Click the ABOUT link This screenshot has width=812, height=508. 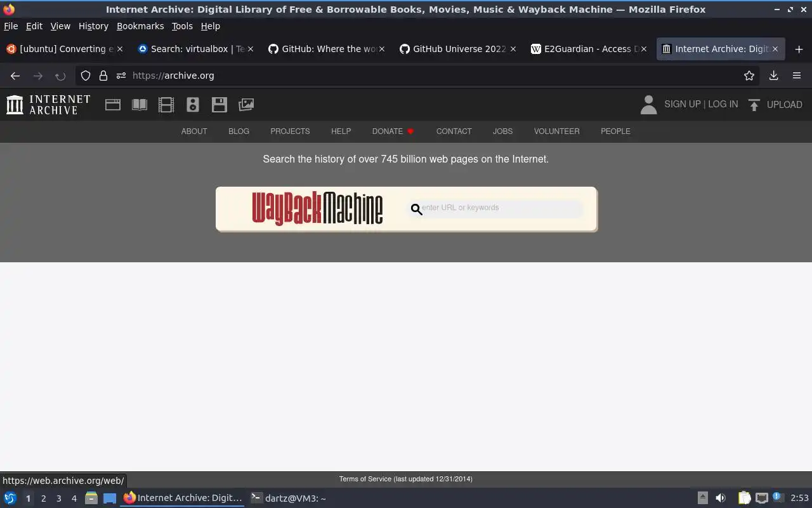194,131
